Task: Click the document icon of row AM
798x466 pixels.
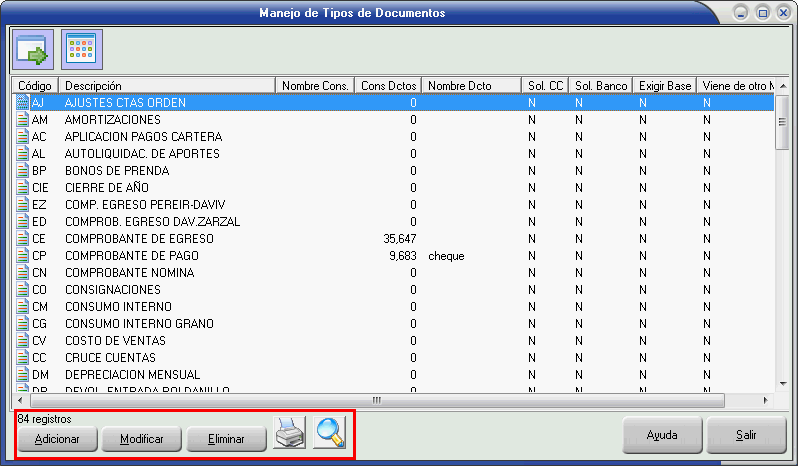Action: [24, 119]
